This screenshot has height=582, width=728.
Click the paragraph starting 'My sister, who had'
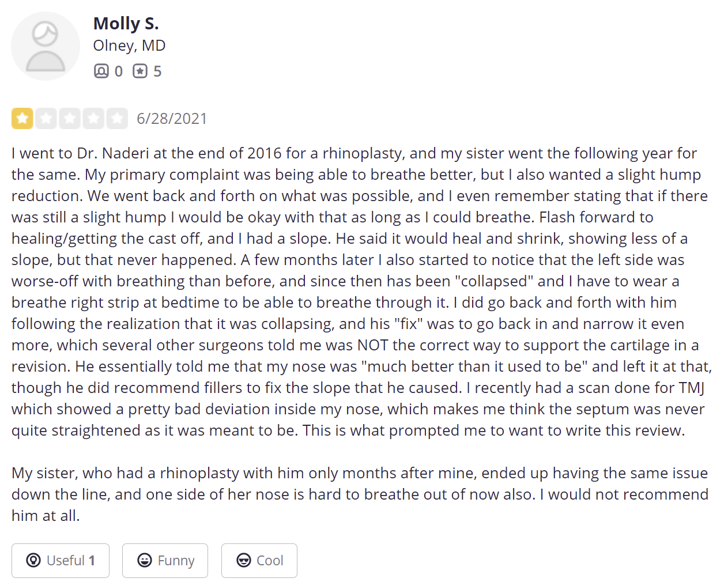(x=360, y=494)
